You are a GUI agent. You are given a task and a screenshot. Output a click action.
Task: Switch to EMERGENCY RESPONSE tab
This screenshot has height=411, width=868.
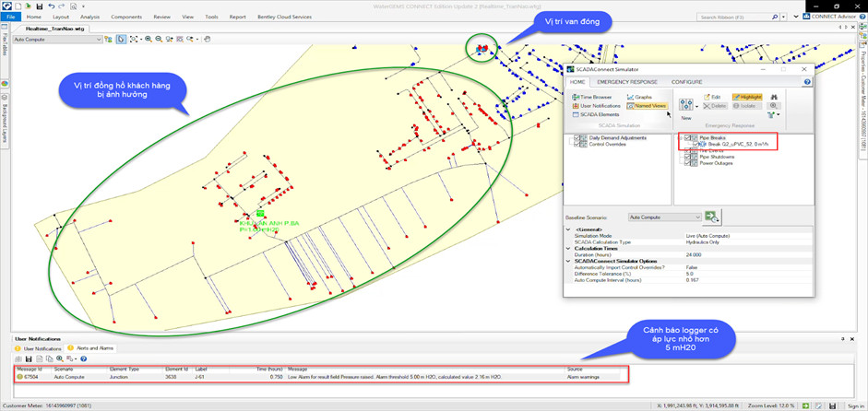627,82
